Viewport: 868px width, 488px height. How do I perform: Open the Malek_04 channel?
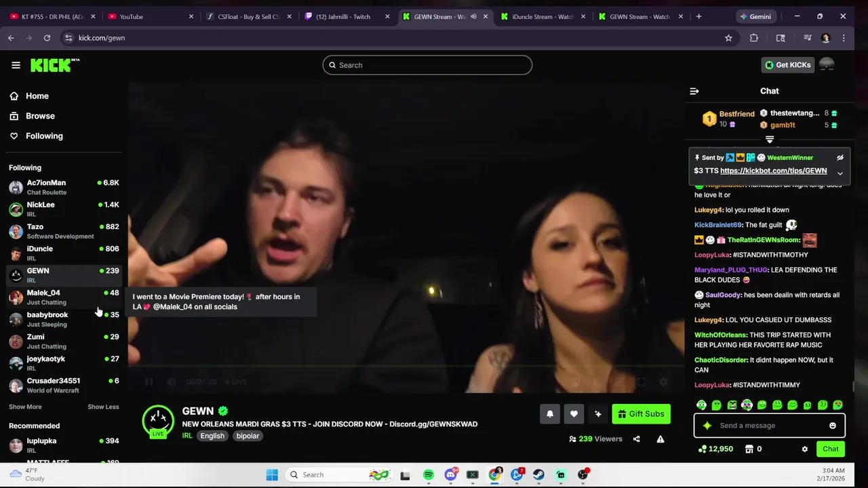64,297
